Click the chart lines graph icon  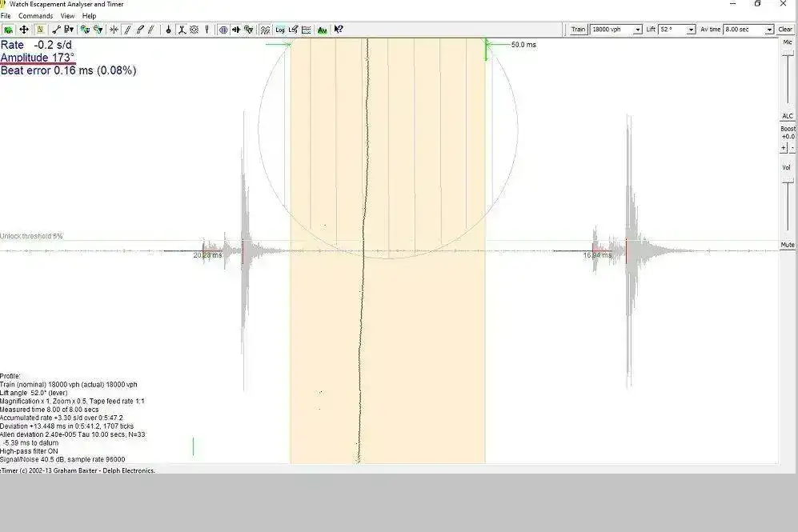pyautogui.click(x=307, y=30)
